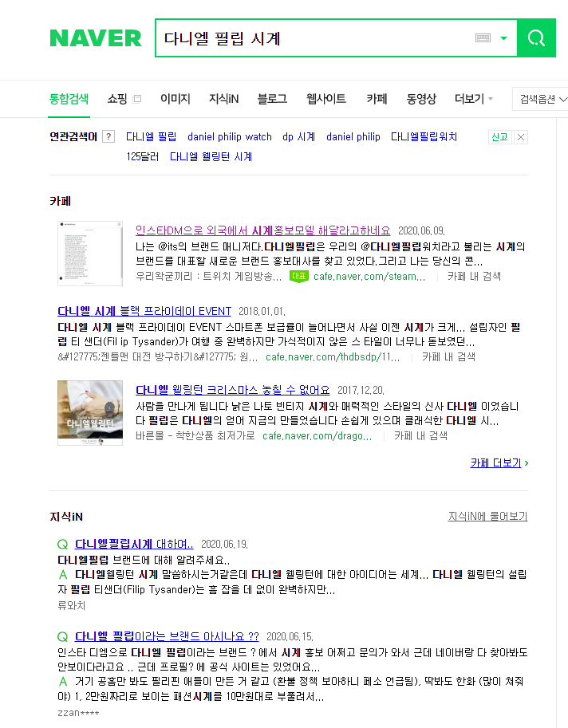Go to the 카페 tab
This screenshot has height=728, width=568.
point(377,98)
